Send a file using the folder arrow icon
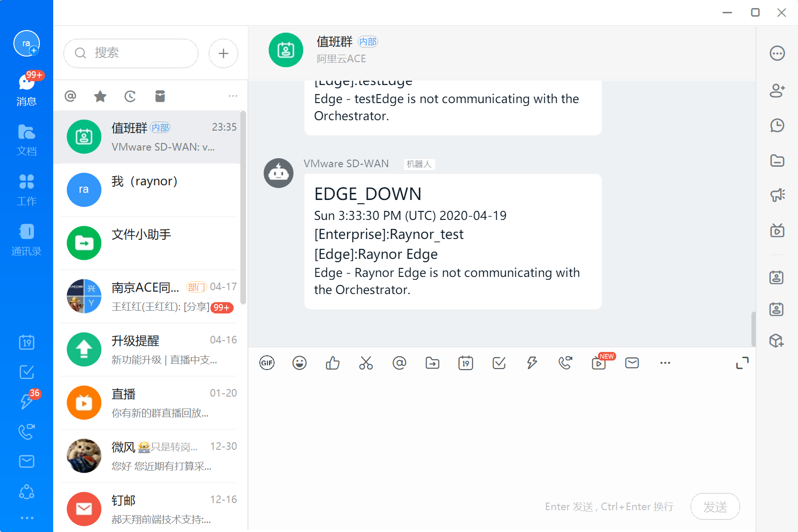798x532 pixels. coord(432,363)
